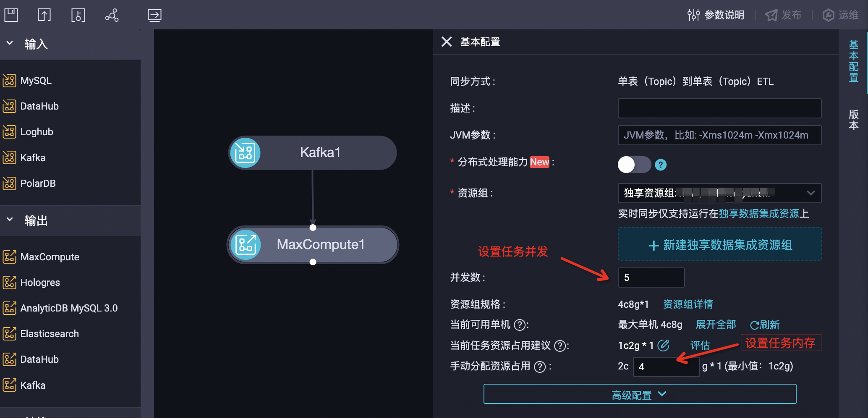Close the 基本配置 panel
Screen dimensions: 868x419
tap(447, 42)
